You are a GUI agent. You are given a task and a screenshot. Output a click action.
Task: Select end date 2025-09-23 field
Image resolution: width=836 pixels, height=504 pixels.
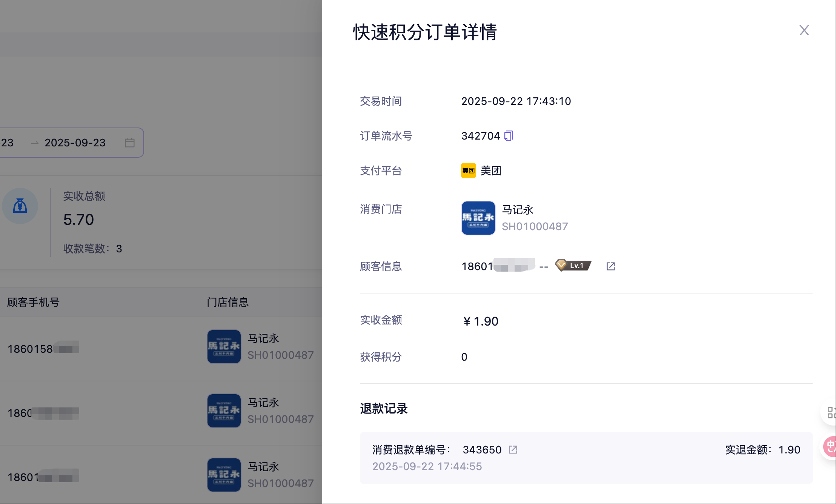coord(75,143)
